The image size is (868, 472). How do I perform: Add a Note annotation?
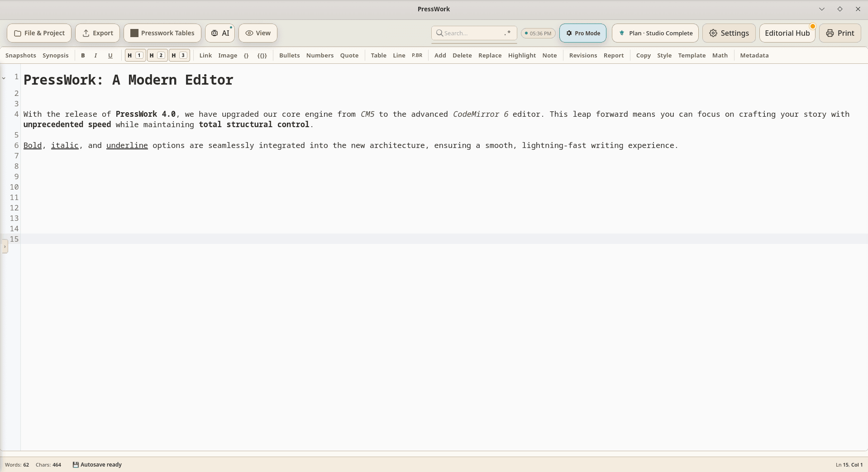pos(550,55)
